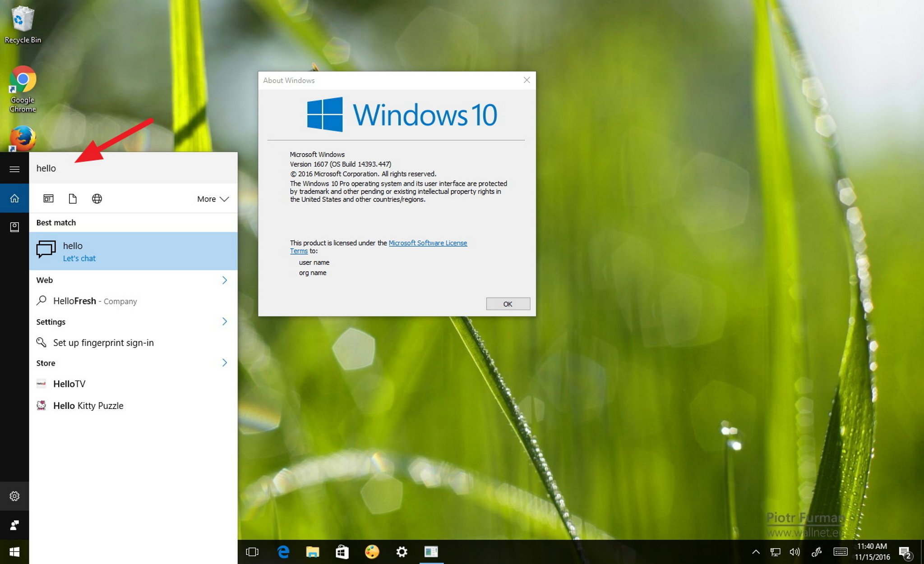Viewport: 924px width, 564px height.
Task: Click the Apps filter icon in search
Action: (48, 199)
